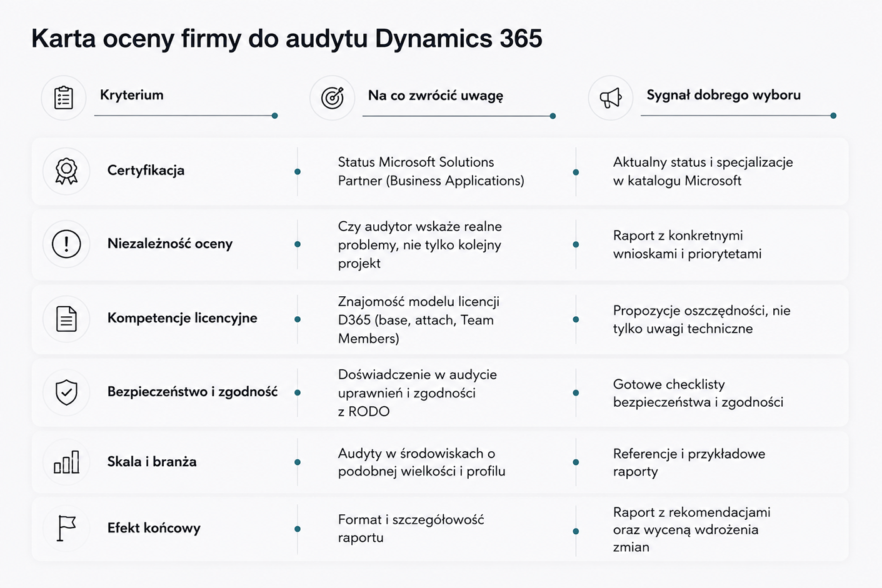This screenshot has height=588, width=882.
Task: Click the Znajomość modelu licencji D365 text
Action: (419, 320)
